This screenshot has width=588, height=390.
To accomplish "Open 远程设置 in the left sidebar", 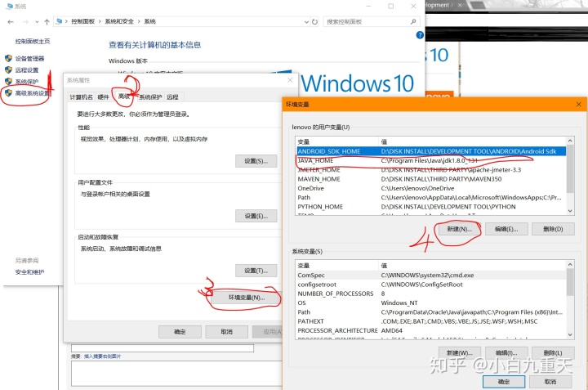I will click(27, 70).
